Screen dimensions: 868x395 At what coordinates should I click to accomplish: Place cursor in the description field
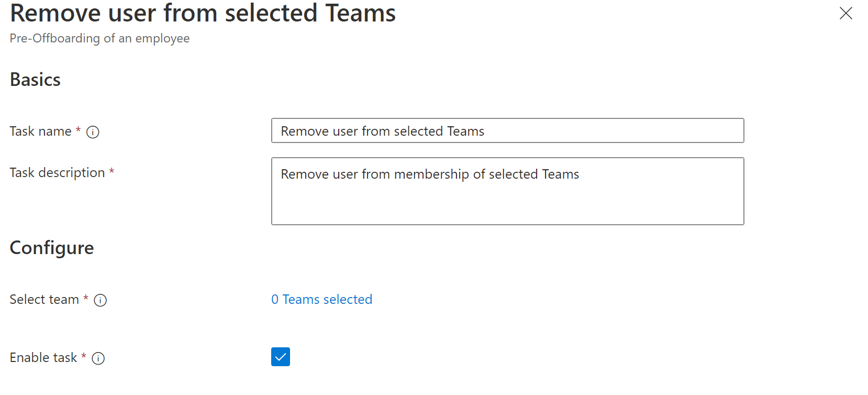coord(507,191)
